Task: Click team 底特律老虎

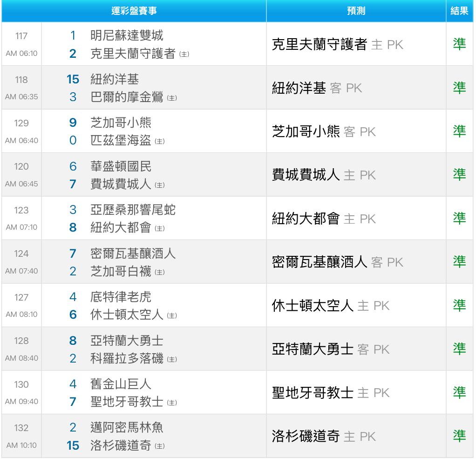Action: pos(121,297)
